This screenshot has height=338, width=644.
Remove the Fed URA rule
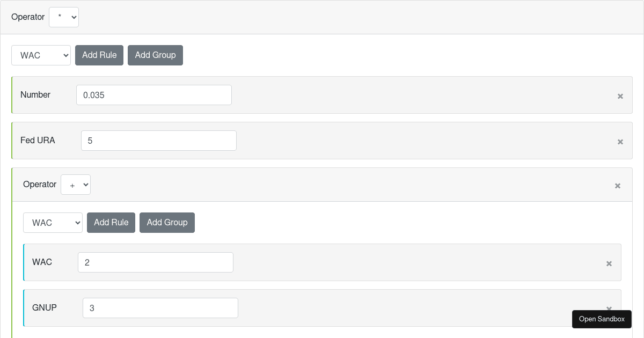[620, 141]
